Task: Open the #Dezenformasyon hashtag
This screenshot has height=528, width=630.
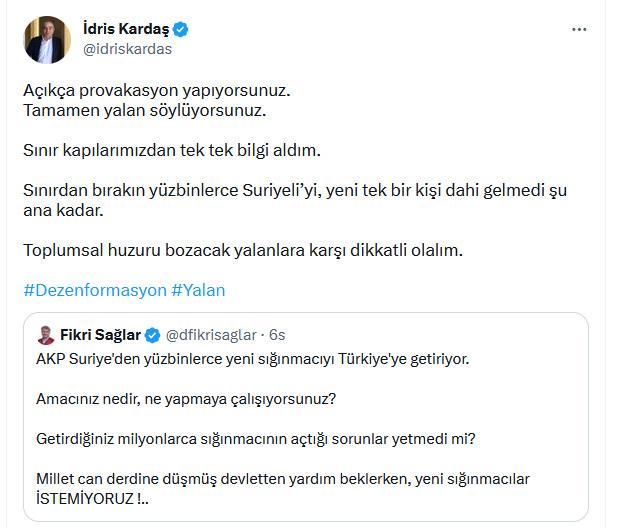Action: point(95,290)
